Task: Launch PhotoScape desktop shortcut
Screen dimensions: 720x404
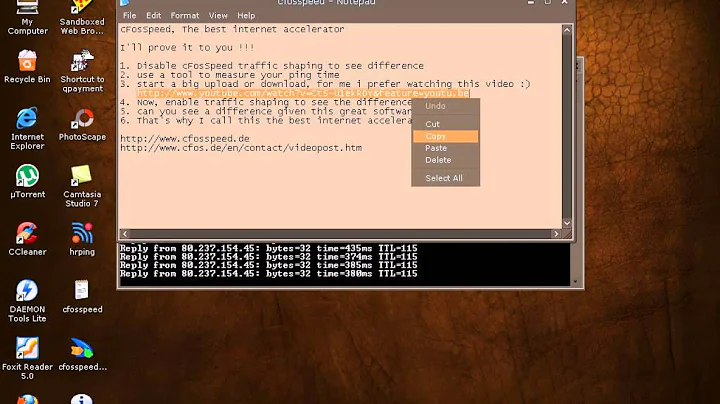Action: (82, 124)
